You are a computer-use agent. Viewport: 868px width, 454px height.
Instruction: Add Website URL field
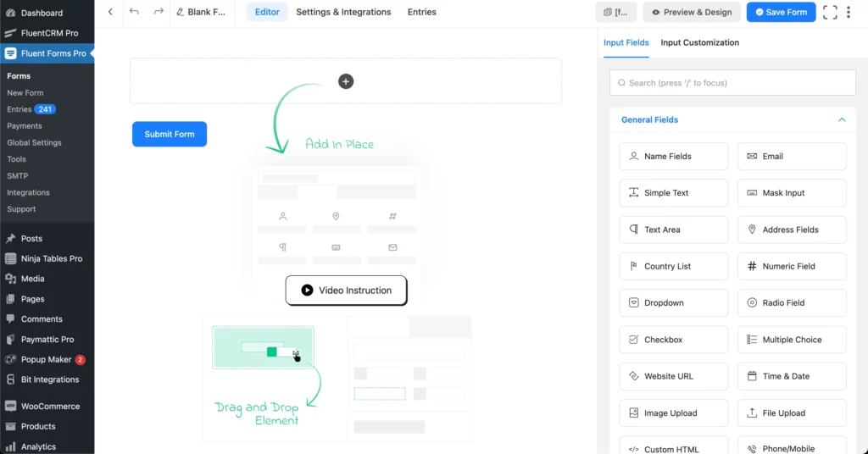673,376
